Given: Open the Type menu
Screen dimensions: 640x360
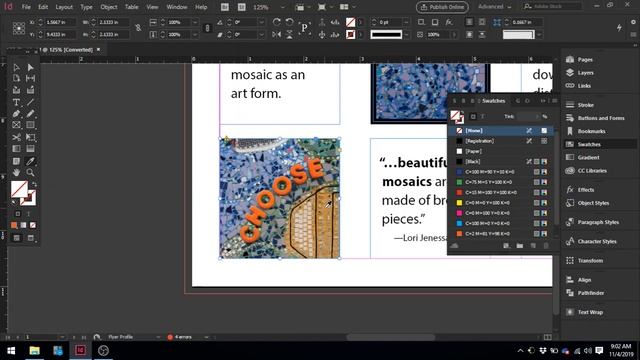Looking at the screenshot, I should [87, 7].
